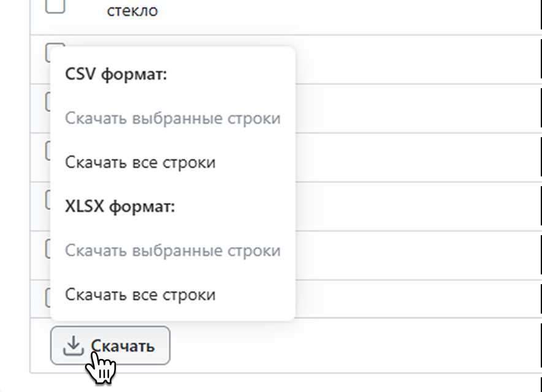Toggle the third row's checkbox
542x392 pixels.
point(48,102)
